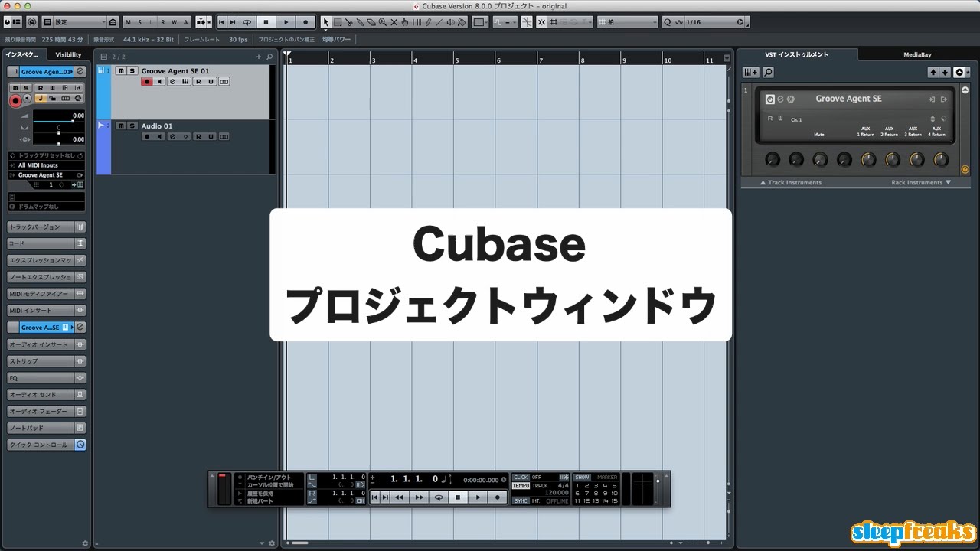Select the Erase tool
The width and height of the screenshot is (980, 551).
pyautogui.click(x=371, y=22)
